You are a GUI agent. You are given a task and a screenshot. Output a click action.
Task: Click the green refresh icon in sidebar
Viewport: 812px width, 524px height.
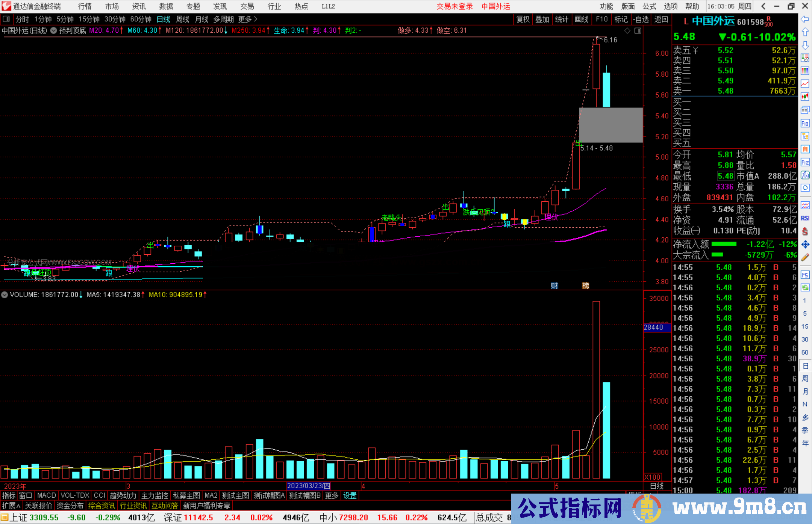[x=805, y=288]
